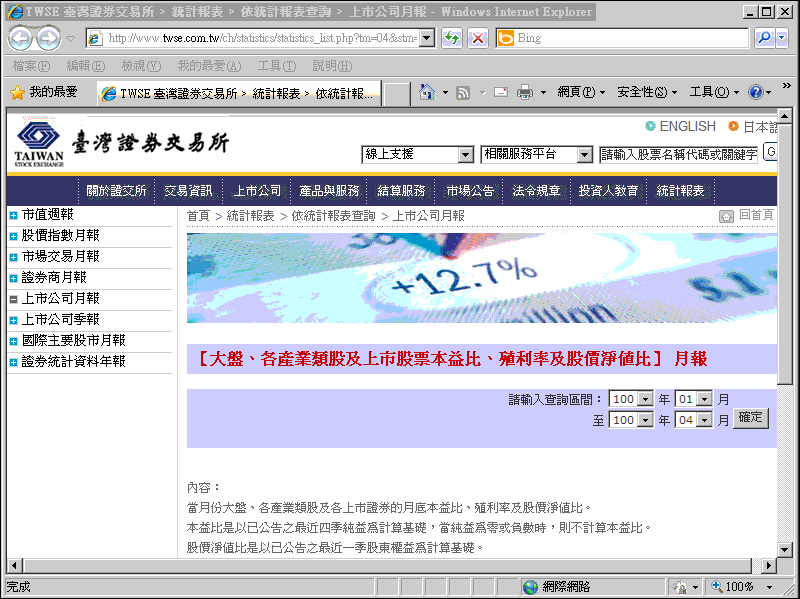Open the Favorites star button
Viewport: 800px width, 599px height.
[43, 92]
